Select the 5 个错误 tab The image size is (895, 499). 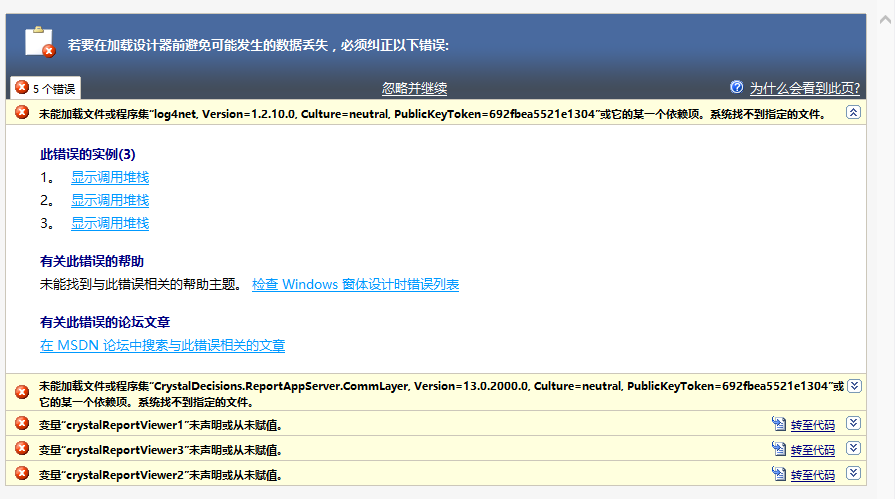[x=46, y=88]
